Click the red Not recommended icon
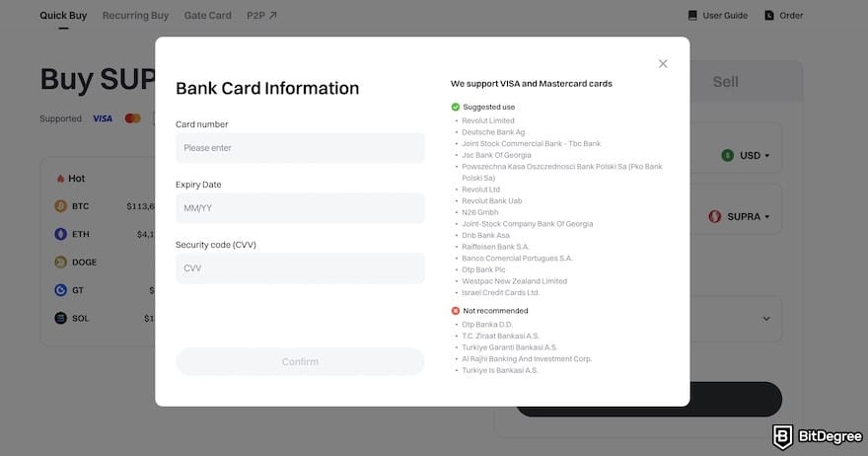 coord(455,311)
